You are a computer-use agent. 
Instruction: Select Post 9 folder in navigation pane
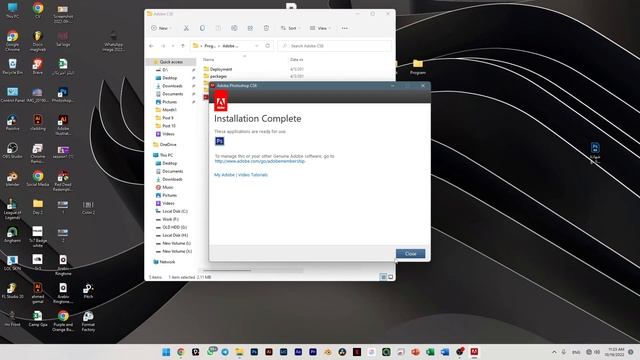(x=168, y=118)
